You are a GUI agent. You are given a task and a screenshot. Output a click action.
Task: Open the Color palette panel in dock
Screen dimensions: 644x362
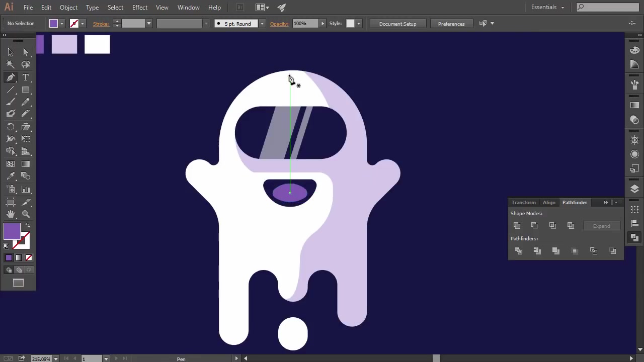pos(634,50)
